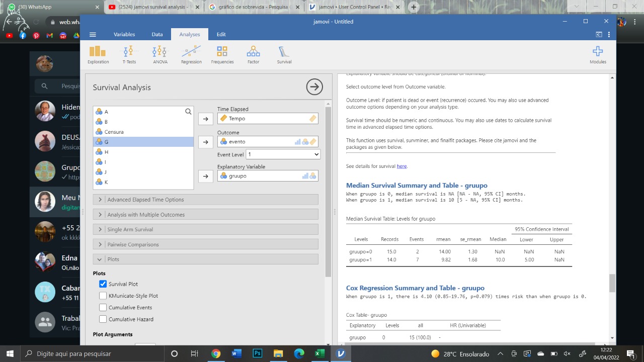Open Microsoft Edge from the taskbar

298,353
